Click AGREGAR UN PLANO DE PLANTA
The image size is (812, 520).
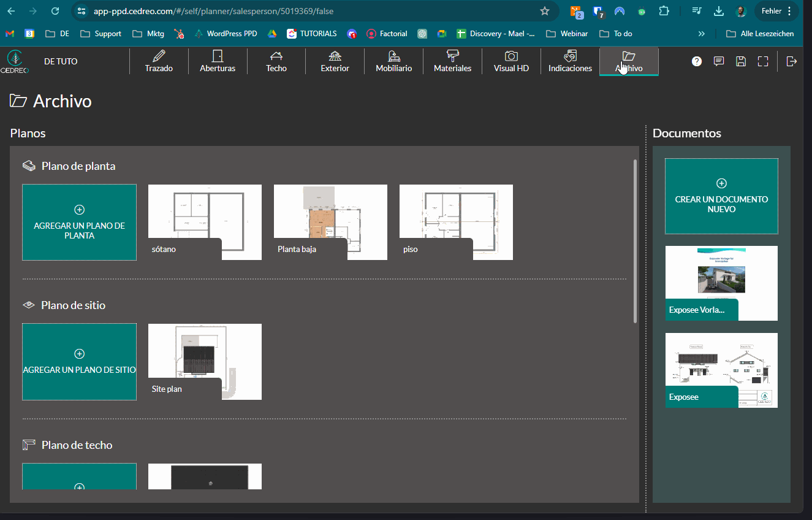79,222
